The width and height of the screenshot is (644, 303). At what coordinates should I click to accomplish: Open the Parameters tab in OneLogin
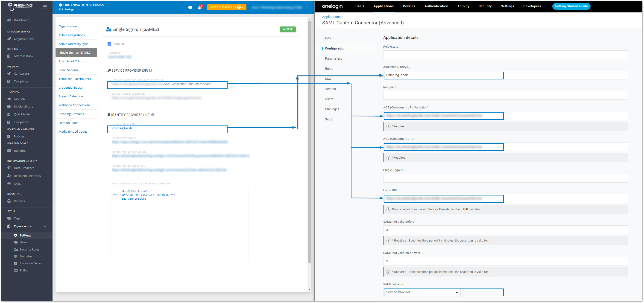[333, 58]
